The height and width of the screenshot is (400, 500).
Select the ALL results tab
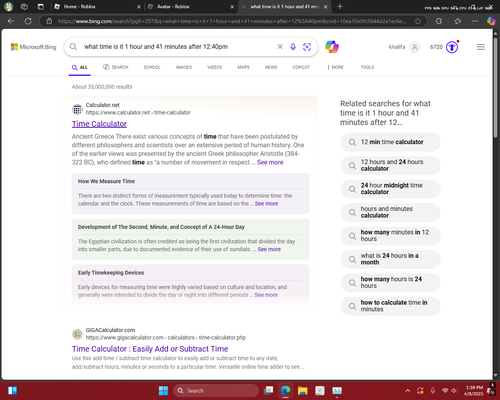tap(80, 67)
